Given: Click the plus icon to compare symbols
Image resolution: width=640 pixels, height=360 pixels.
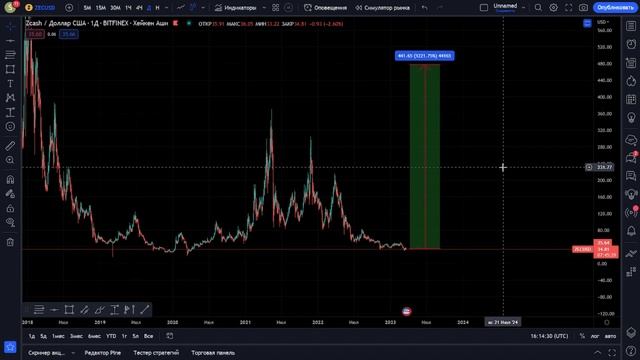Looking at the screenshot, I should coord(69,7).
